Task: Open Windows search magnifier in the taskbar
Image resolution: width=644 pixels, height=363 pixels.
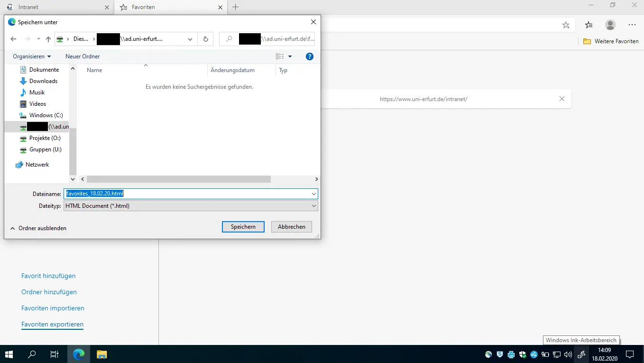Action: (32, 354)
